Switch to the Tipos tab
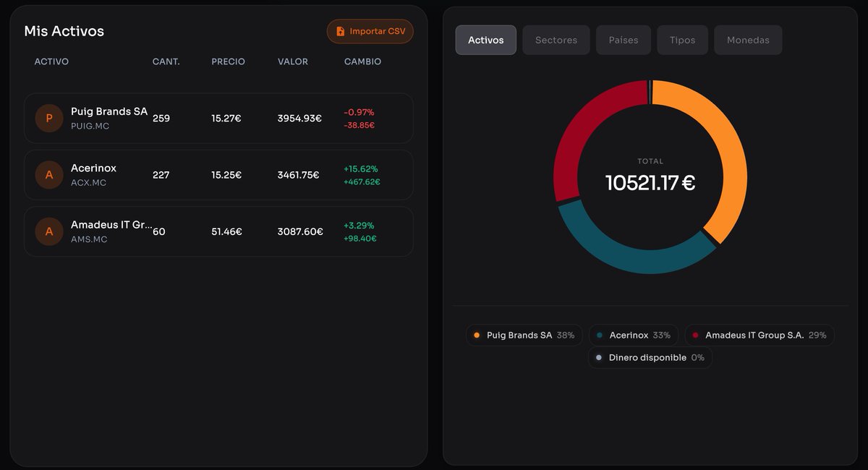Image resolution: width=868 pixels, height=470 pixels. pos(682,40)
